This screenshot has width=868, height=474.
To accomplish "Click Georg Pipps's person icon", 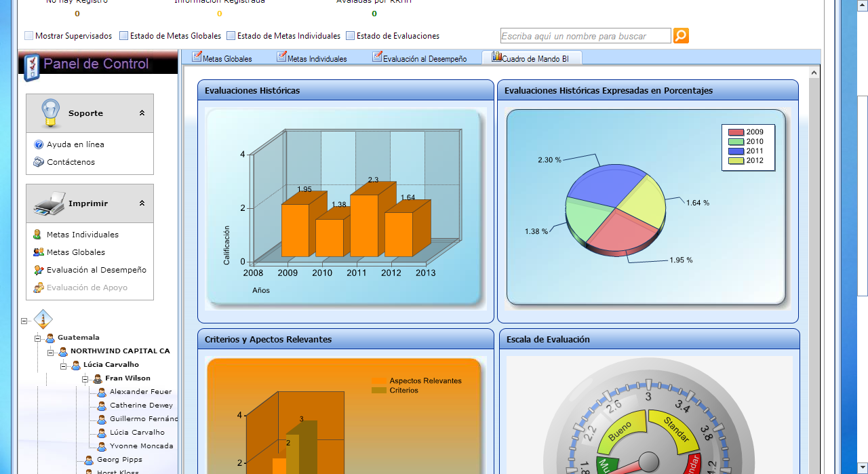I will (89, 460).
